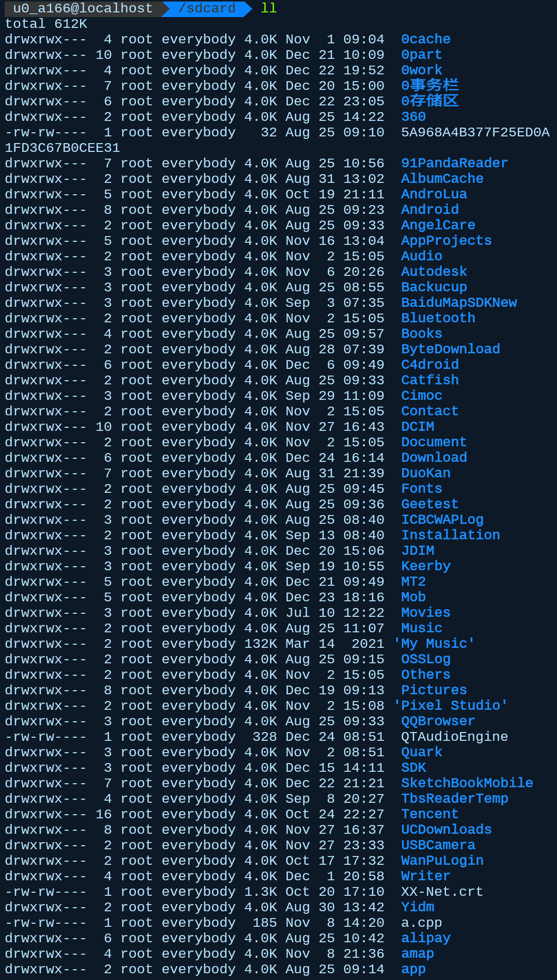Select the Bluetooth folder name
The width and height of the screenshot is (557, 980).
(x=438, y=318)
